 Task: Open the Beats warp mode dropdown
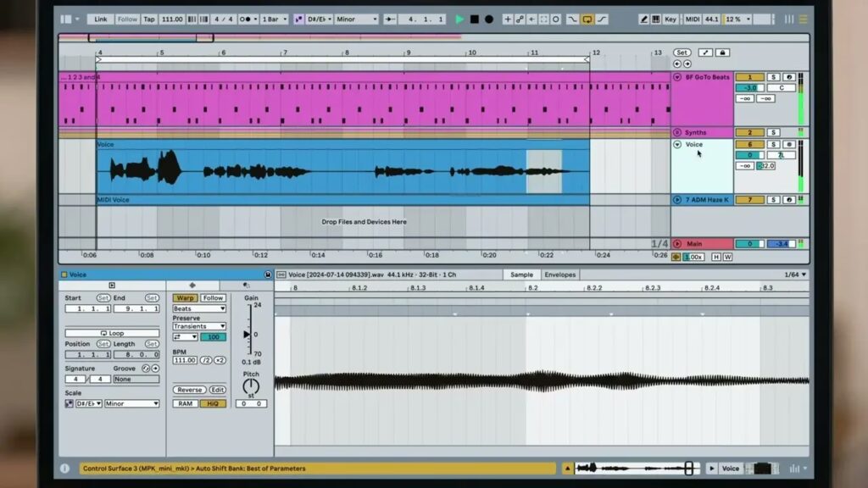[x=199, y=308]
